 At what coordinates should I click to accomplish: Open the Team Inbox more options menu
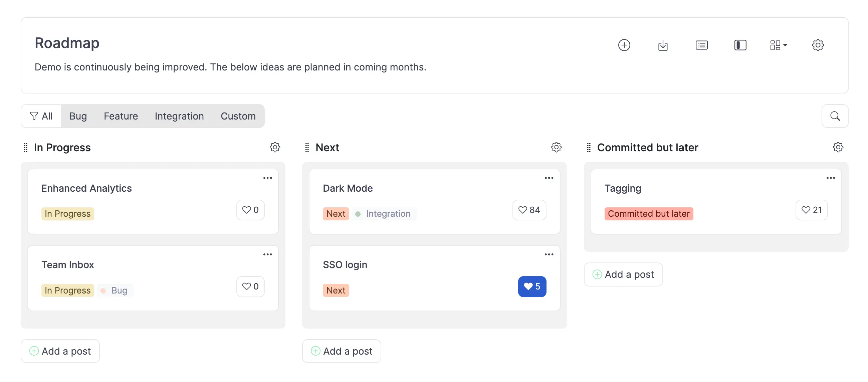tap(267, 254)
